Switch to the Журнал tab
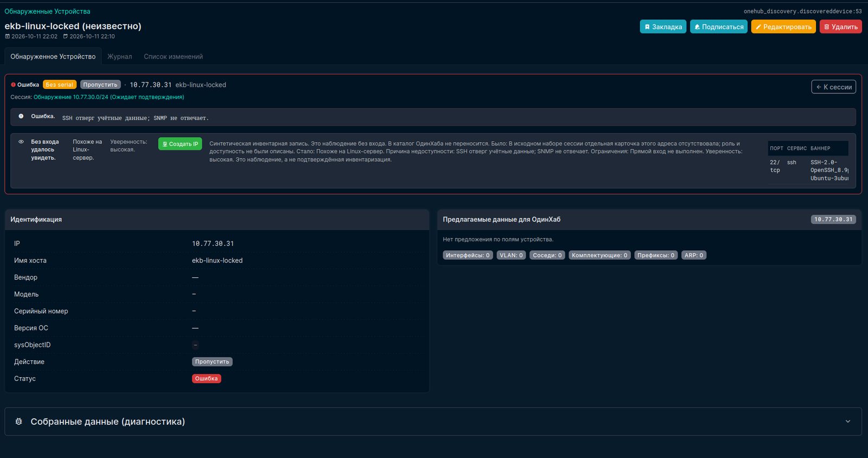Image resolution: width=868 pixels, height=458 pixels. 119,56
